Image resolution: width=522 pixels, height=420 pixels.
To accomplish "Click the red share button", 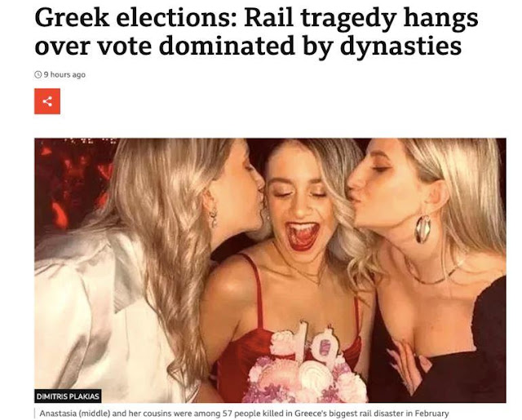I will coord(47,101).
